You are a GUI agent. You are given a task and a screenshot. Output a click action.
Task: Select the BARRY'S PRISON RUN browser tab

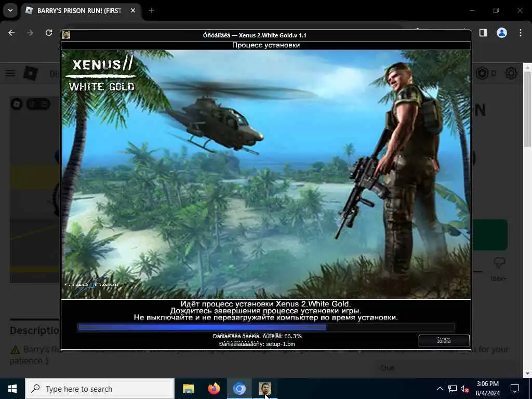79,11
